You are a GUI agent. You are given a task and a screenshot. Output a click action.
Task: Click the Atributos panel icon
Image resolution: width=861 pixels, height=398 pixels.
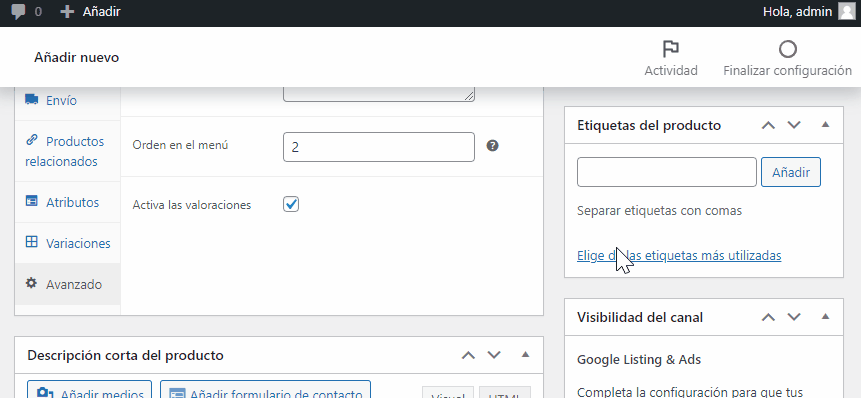click(32, 201)
